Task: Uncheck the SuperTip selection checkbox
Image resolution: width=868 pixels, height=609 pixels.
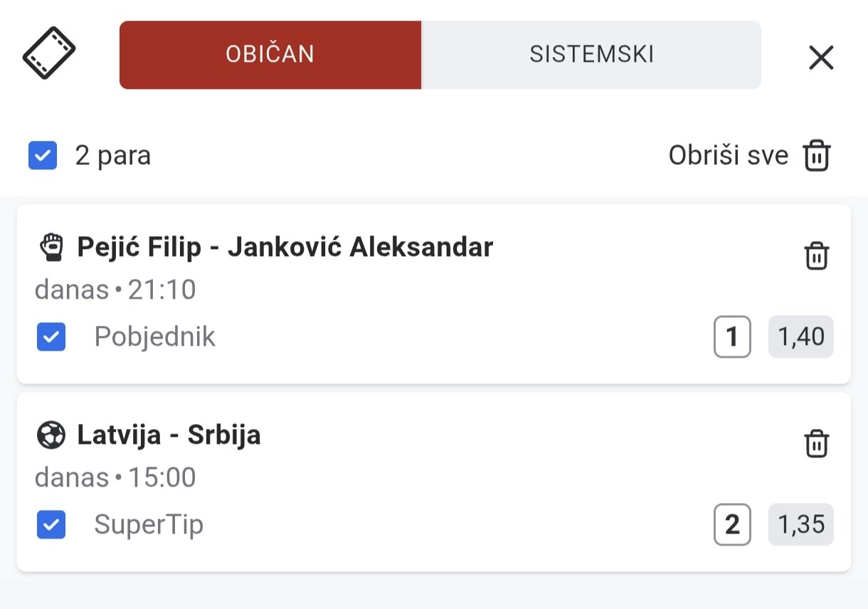Action: click(x=51, y=525)
